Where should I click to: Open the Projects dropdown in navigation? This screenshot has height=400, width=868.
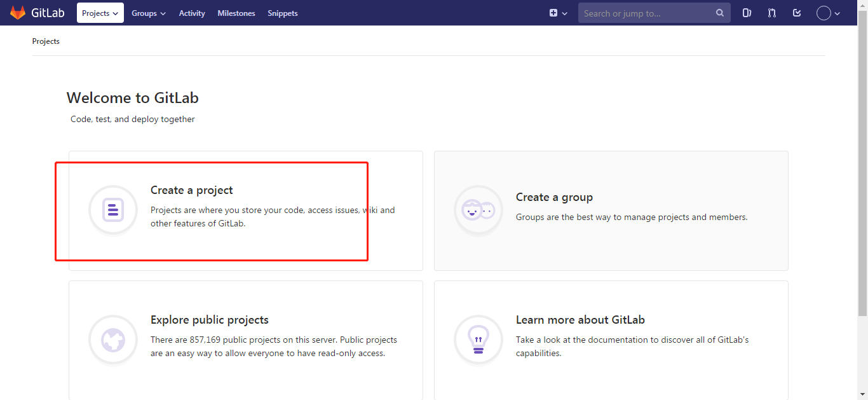(x=100, y=13)
